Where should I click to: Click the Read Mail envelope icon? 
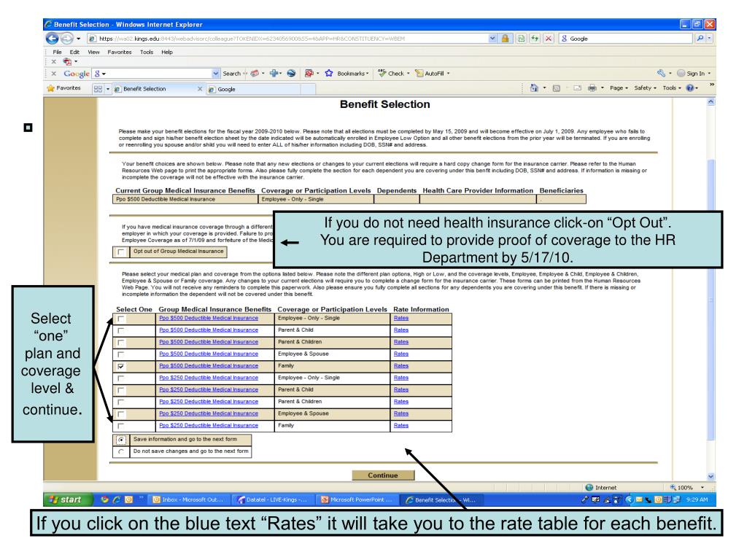pyautogui.click(x=578, y=88)
